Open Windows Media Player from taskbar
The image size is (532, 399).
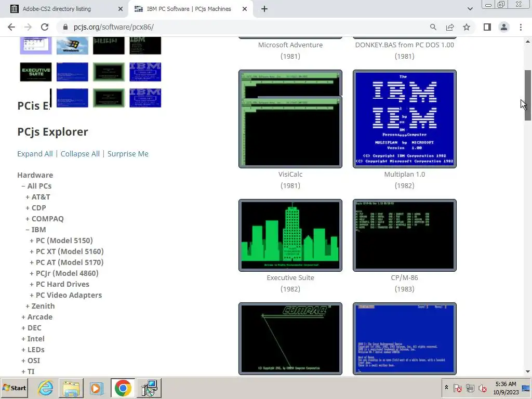(x=97, y=388)
